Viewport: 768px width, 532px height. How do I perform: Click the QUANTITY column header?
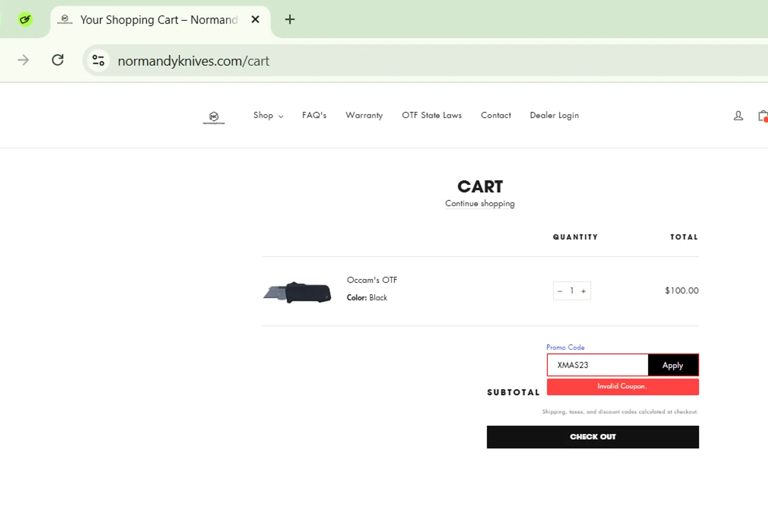pyautogui.click(x=575, y=237)
